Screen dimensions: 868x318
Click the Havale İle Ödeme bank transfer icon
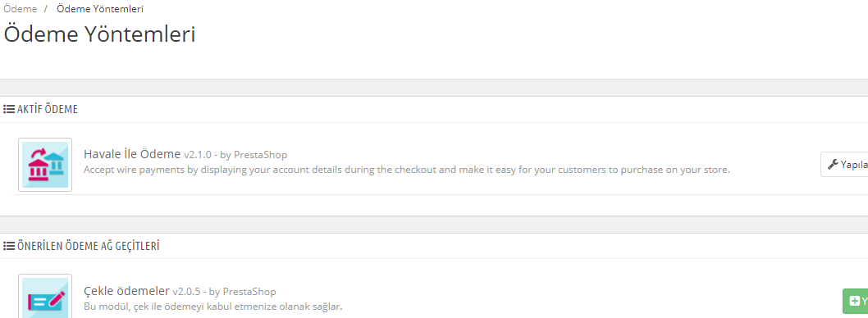coord(45,165)
